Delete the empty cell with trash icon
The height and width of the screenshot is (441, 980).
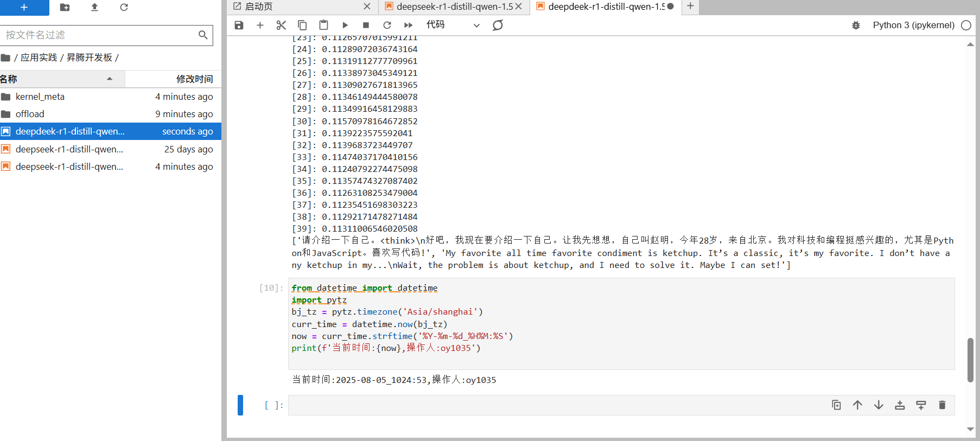pos(942,405)
